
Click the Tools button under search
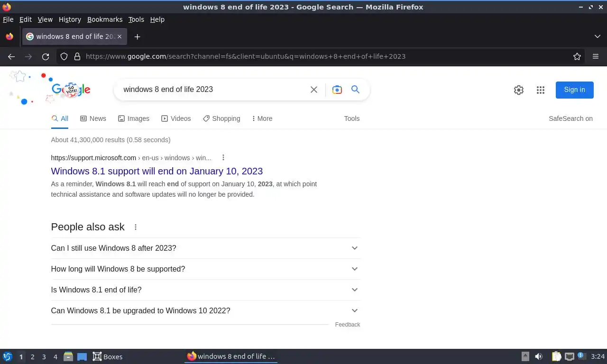click(x=352, y=118)
